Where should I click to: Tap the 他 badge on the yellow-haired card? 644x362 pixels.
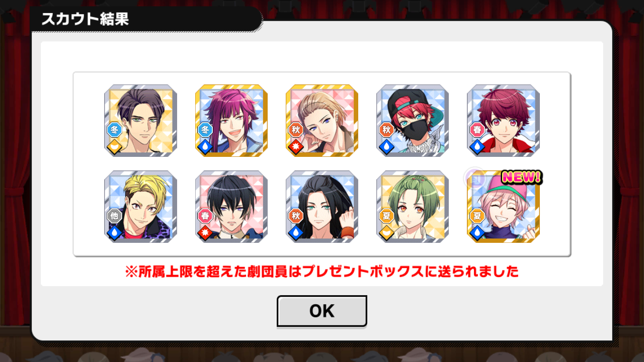[x=114, y=216]
